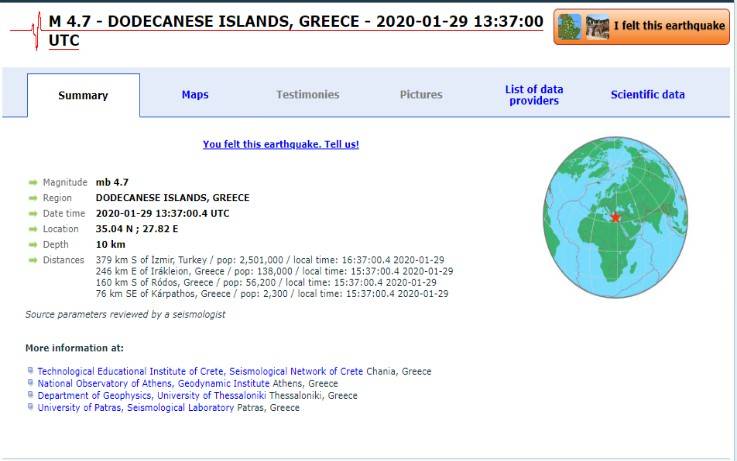Switch to the Testimonies tab
737x461 pixels.
tap(307, 95)
